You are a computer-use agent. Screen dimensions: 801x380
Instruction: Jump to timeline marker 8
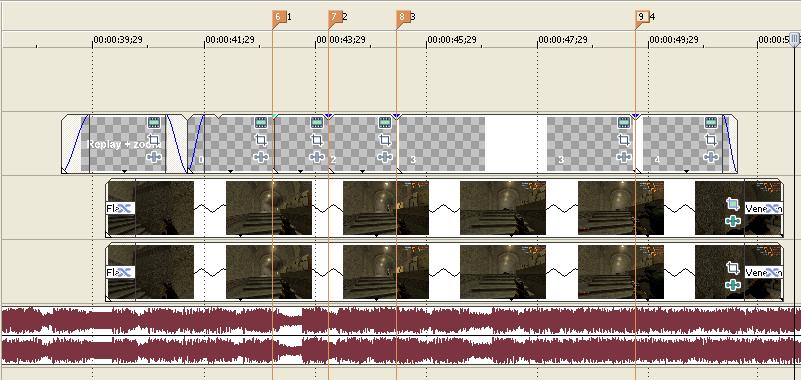click(403, 17)
